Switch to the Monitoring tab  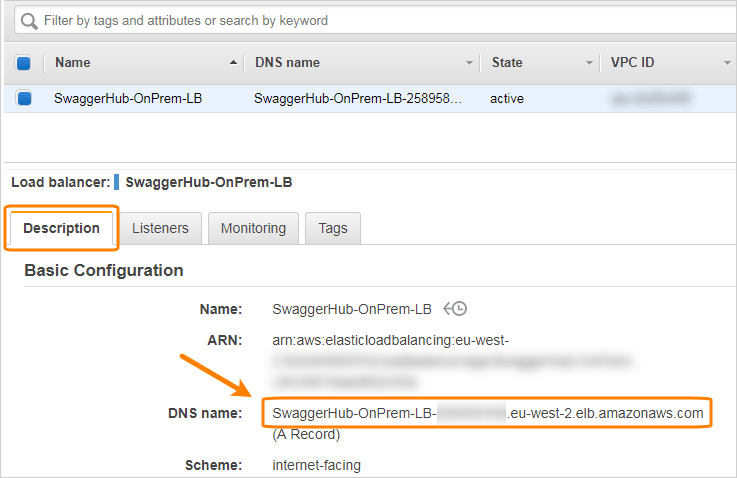click(x=253, y=228)
